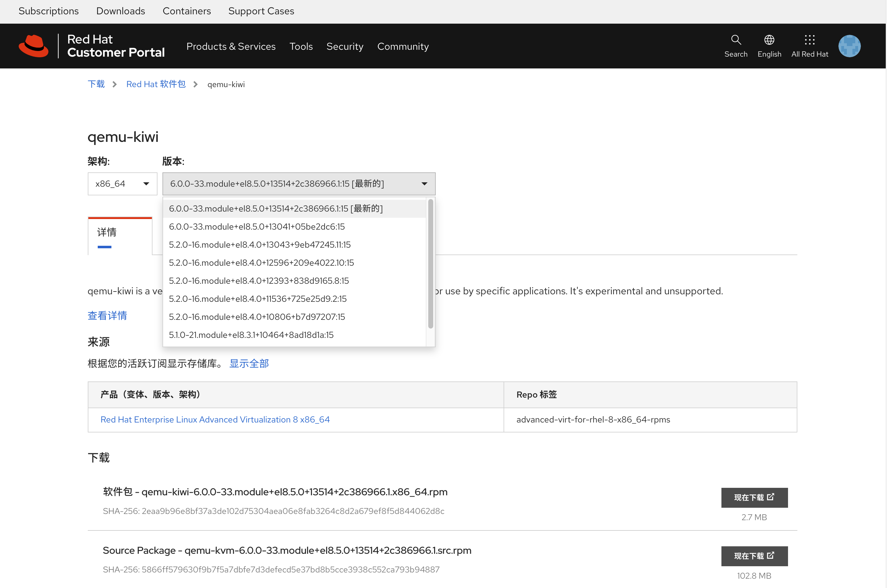The width and height of the screenshot is (887, 588).
Task: Open Red Hat Enterprise Linux Advanced Virtualization link
Action: point(215,420)
